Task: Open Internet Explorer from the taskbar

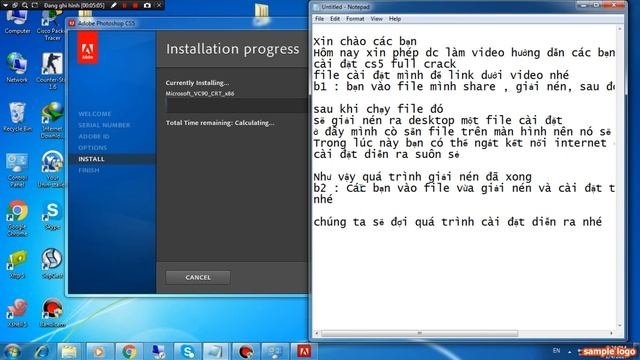Action: pos(42,351)
